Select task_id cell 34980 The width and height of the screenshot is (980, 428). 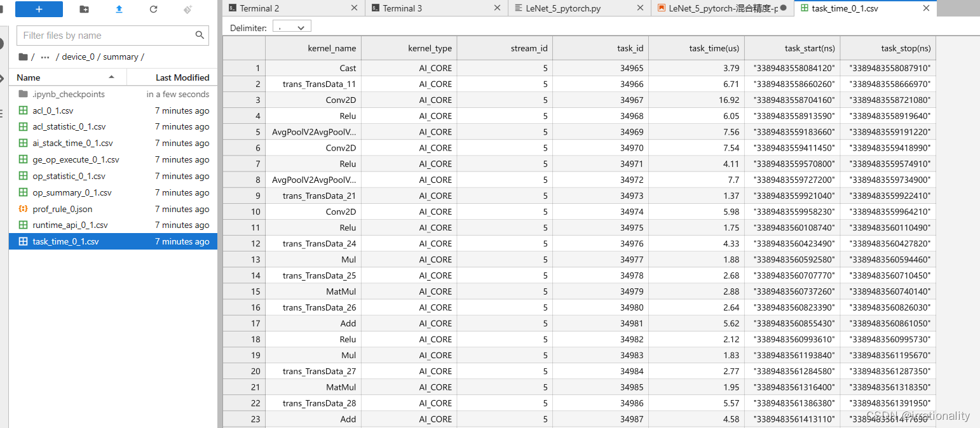601,307
